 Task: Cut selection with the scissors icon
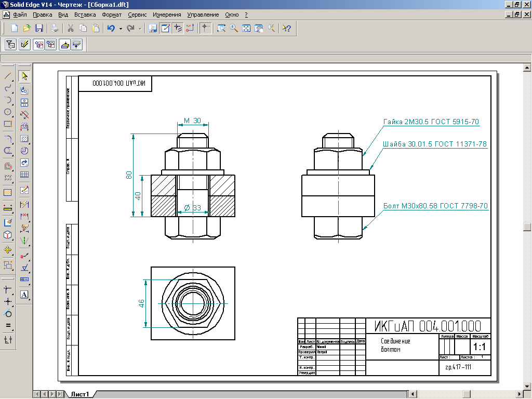(71, 28)
